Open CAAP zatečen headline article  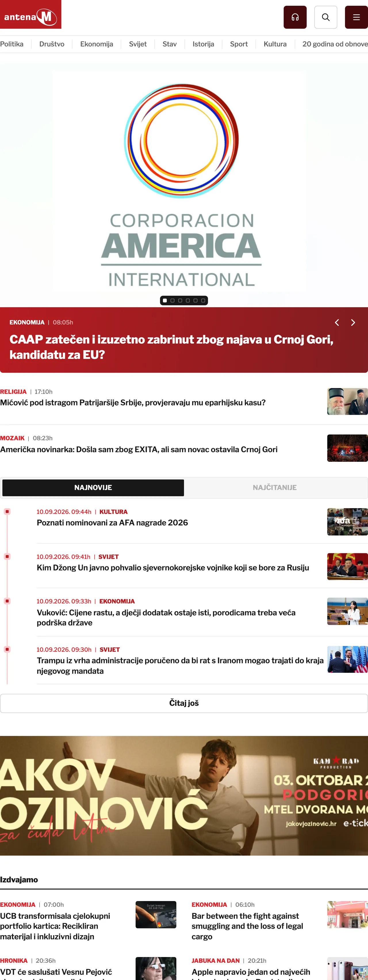tap(171, 347)
